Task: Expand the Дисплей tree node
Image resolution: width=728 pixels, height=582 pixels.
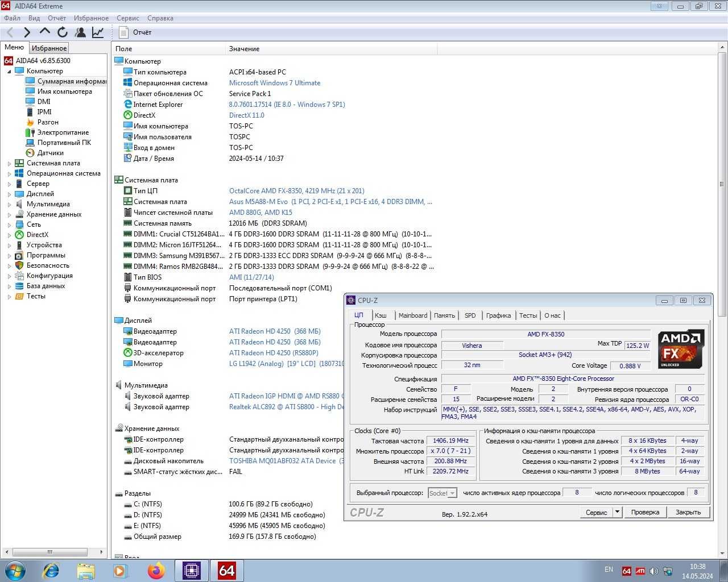Action: 9,194
